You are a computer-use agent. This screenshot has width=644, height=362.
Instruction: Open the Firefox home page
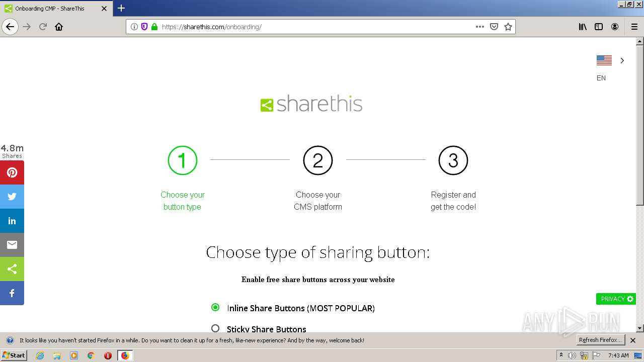point(59,27)
